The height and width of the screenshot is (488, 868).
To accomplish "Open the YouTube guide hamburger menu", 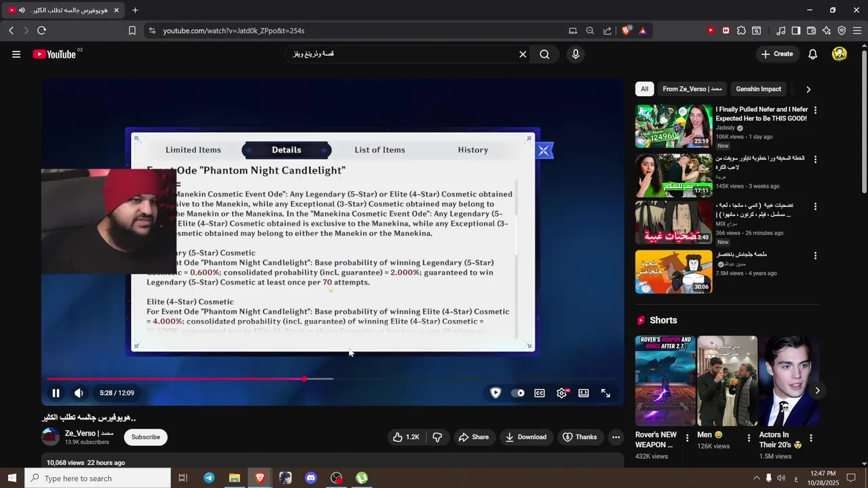I will (x=16, y=54).
